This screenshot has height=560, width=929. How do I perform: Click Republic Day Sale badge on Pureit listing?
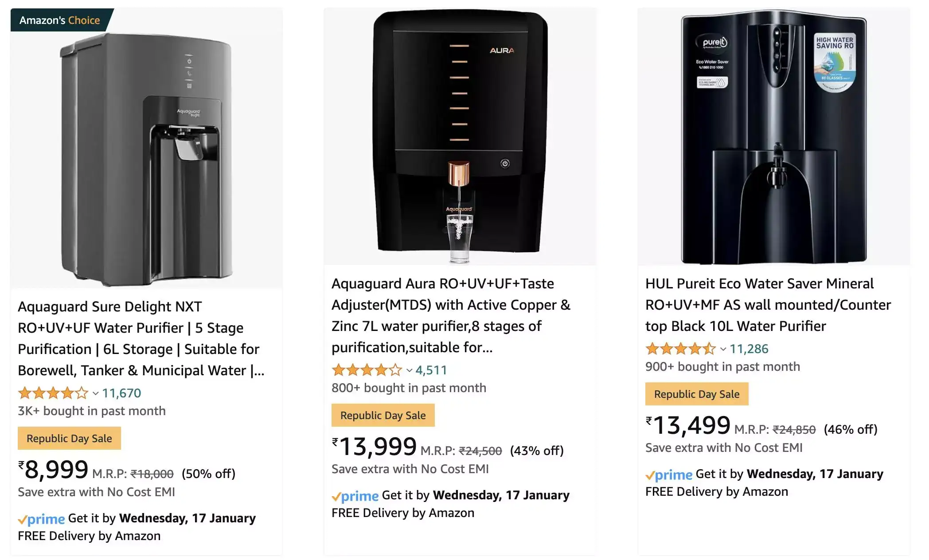click(696, 394)
